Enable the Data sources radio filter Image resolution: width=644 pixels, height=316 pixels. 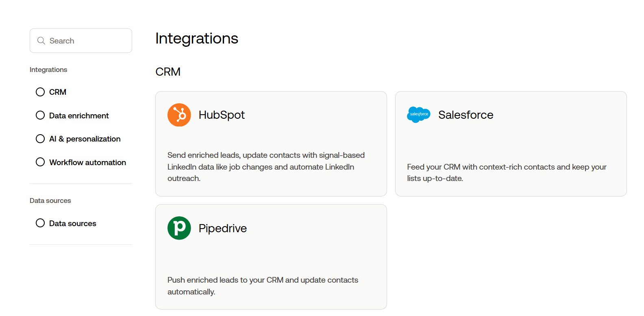[x=40, y=223]
